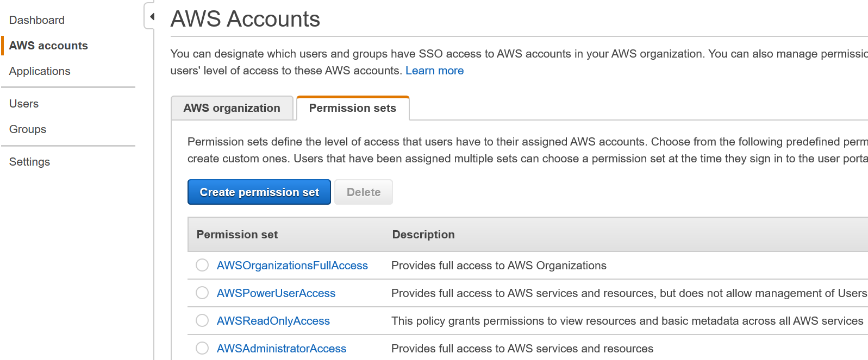Collapse the left navigation sidebar arrow
Screen dimensions: 868x360
tap(152, 16)
